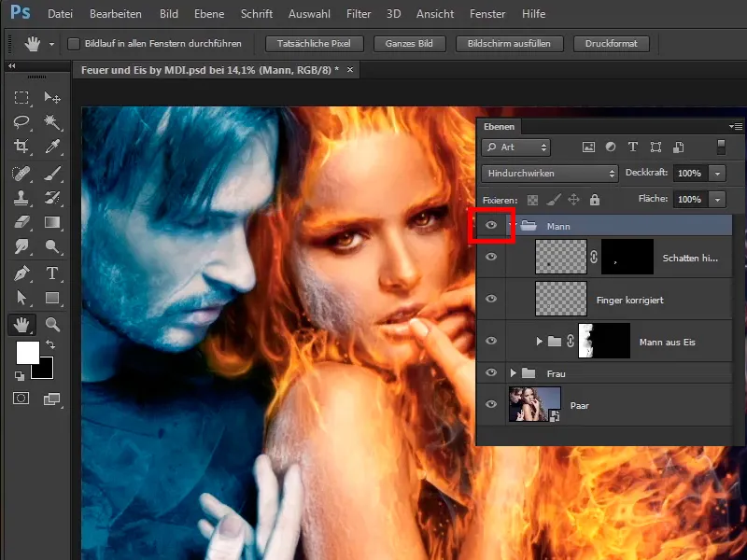
Task: Lock transparent pixels
Action: tap(532, 200)
